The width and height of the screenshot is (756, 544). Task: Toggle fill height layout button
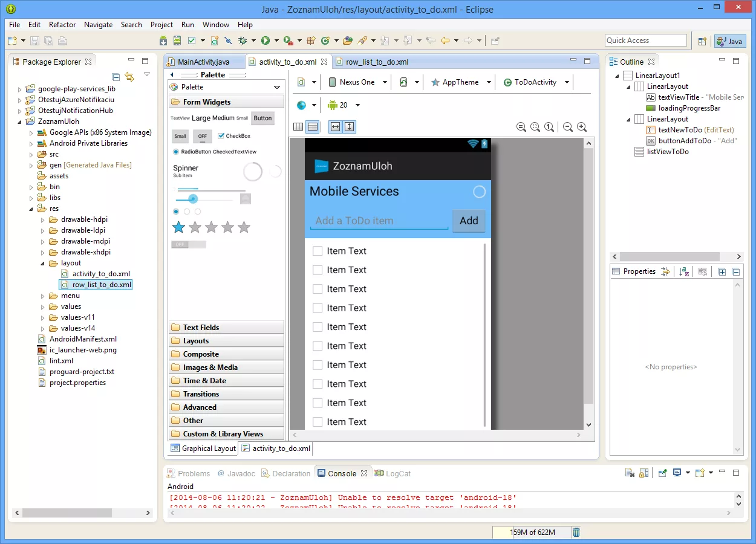(x=350, y=126)
